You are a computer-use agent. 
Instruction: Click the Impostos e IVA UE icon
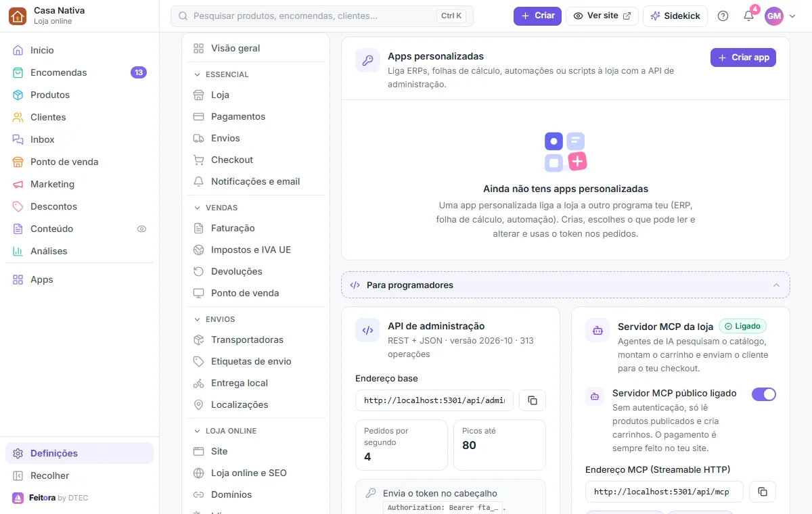(x=198, y=250)
